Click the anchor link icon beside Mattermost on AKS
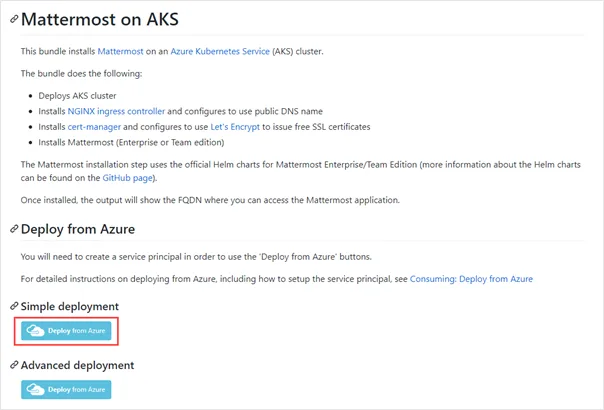This screenshot has height=410, width=604. pyautogui.click(x=14, y=19)
